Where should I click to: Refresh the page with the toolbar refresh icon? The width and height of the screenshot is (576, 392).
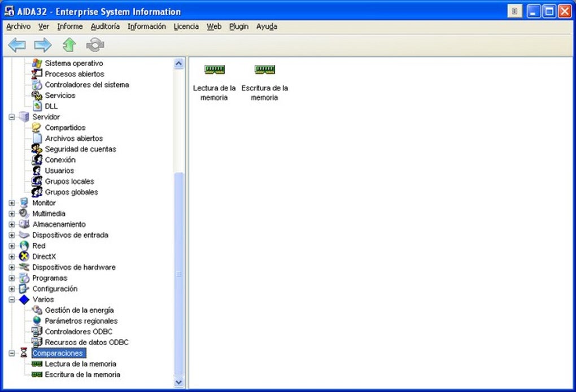click(x=95, y=45)
